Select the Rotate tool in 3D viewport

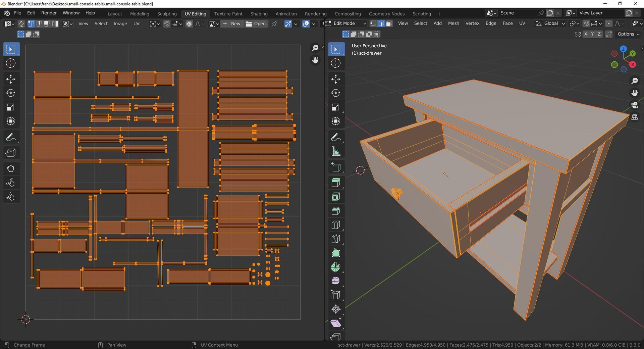(x=336, y=93)
